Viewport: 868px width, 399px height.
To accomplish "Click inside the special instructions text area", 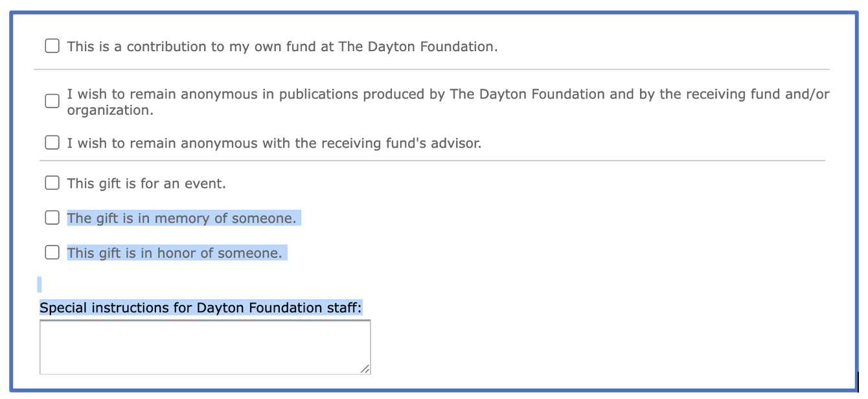I will (x=205, y=347).
